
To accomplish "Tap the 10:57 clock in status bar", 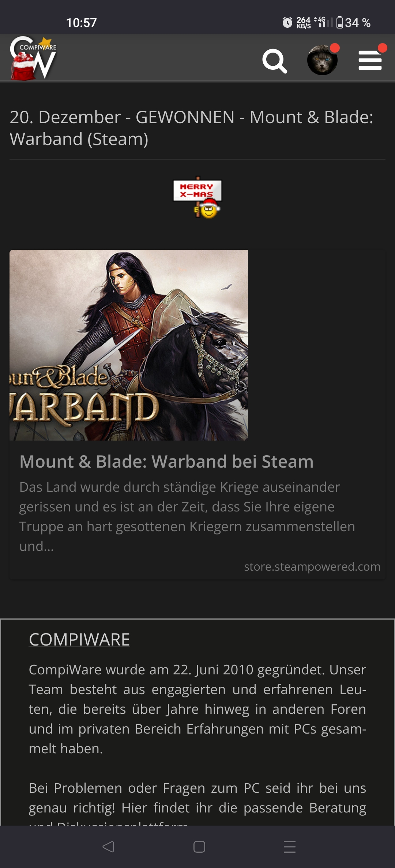I will [81, 23].
